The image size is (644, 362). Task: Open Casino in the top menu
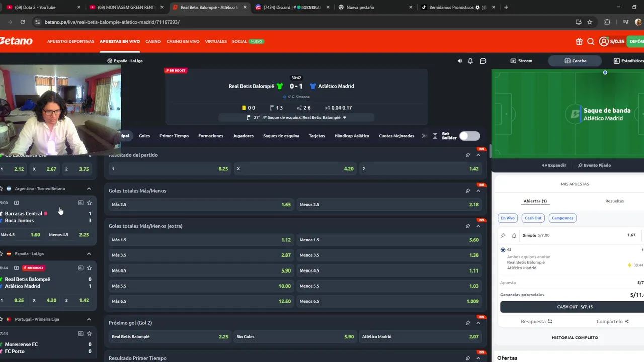(153, 41)
